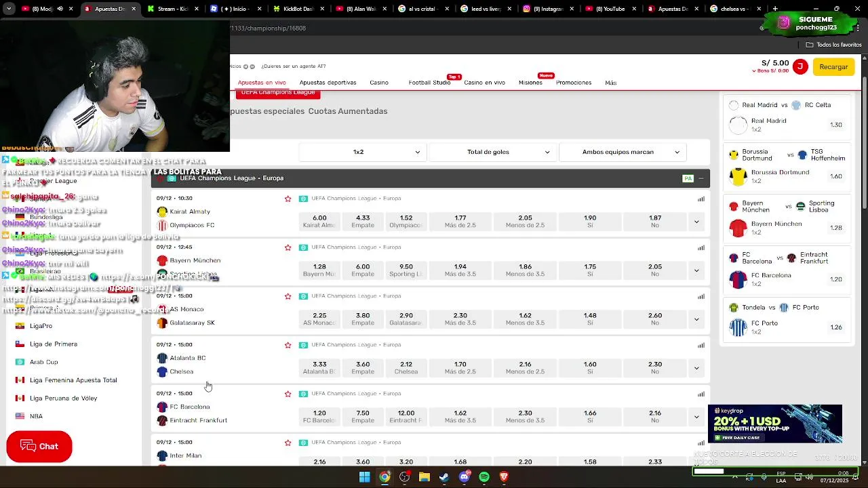Open the Chat button
The image size is (868, 488).
[39, 447]
